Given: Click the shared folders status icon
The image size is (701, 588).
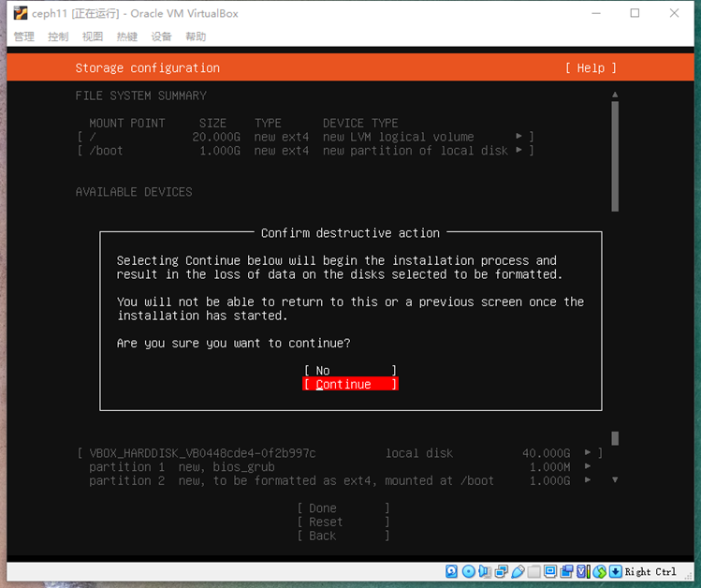Looking at the screenshot, I should [x=533, y=571].
